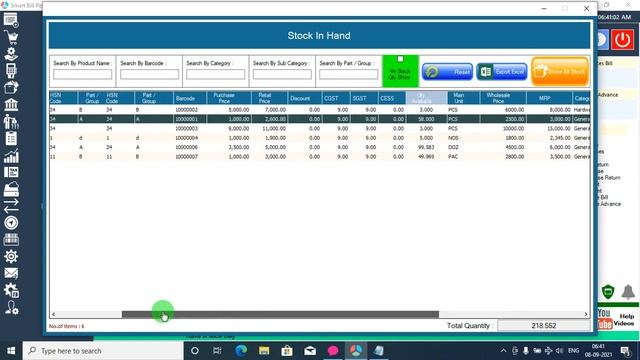Sort by the Wholesale Price column header
The height and width of the screenshot is (360, 640).
[x=503, y=98]
